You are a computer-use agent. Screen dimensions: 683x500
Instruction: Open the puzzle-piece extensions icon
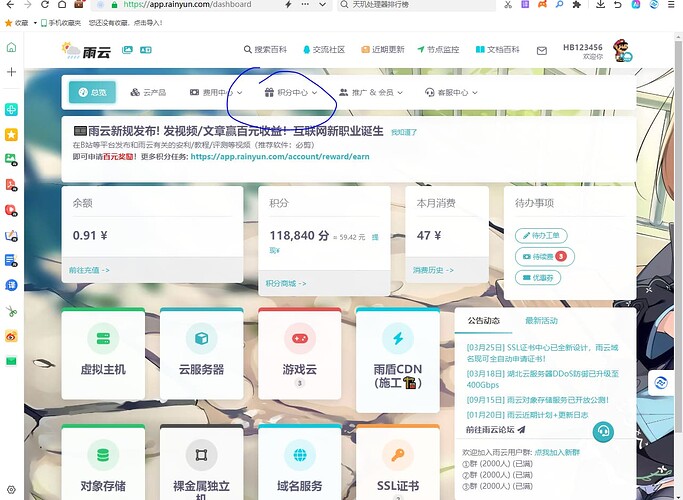click(577, 5)
